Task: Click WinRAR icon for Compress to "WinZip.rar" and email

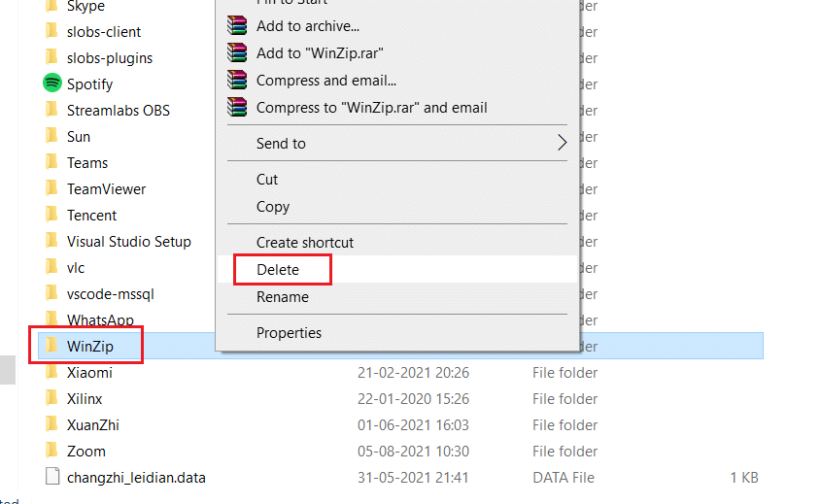Action: click(x=236, y=108)
